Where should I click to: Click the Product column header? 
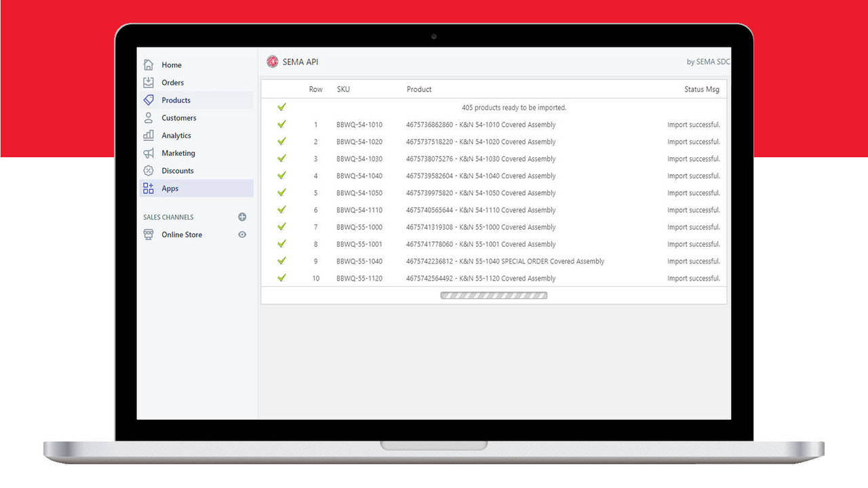[x=419, y=89]
